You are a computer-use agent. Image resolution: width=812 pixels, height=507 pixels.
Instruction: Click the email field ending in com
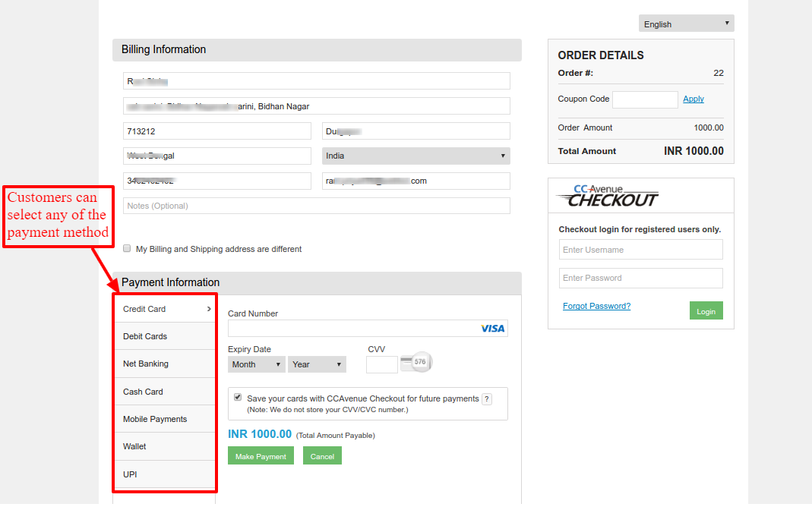coord(415,181)
